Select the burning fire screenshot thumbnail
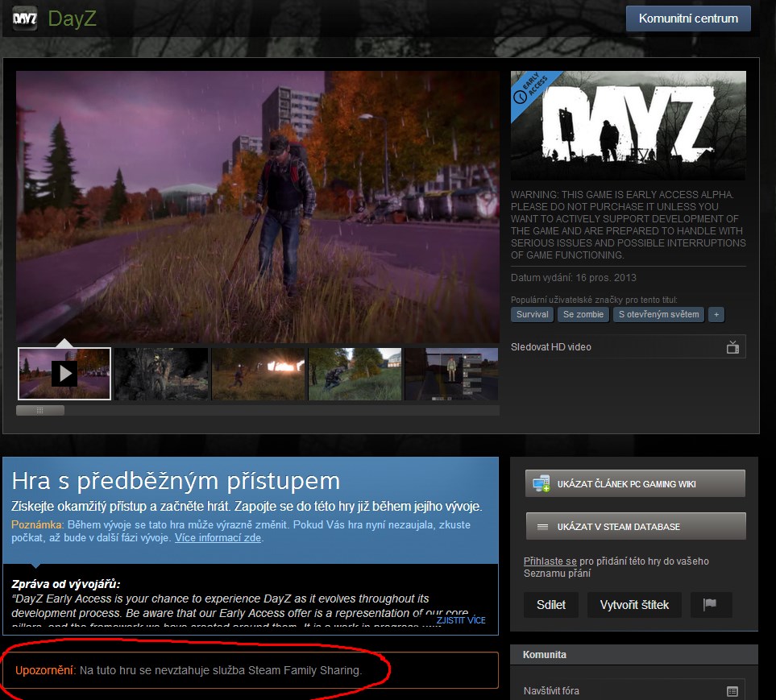The height and width of the screenshot is (700, 776). (x=258, y=374)
